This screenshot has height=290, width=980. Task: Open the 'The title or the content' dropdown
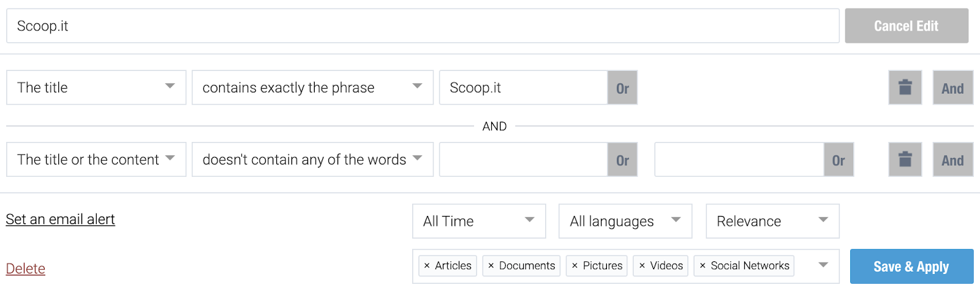pos(96,160)
